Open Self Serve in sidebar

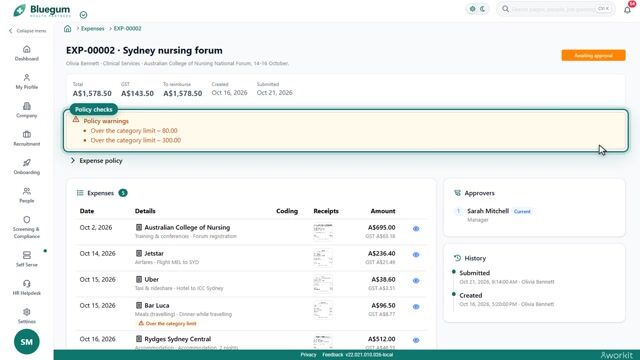coord(27,259)
